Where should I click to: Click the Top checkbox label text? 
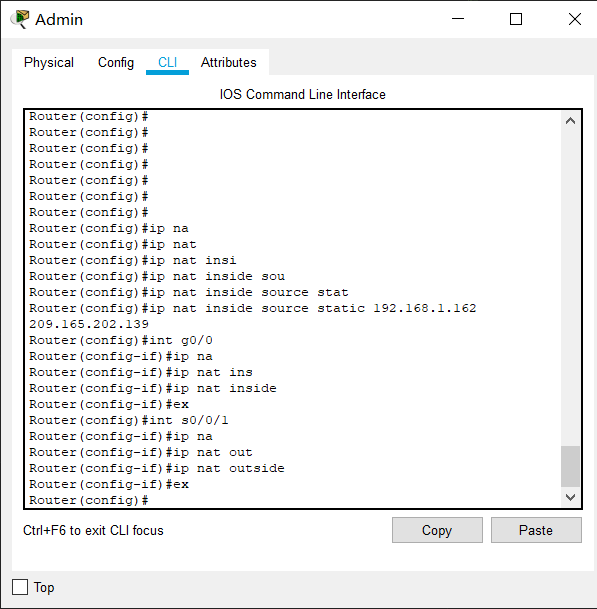tap(44, 587)
